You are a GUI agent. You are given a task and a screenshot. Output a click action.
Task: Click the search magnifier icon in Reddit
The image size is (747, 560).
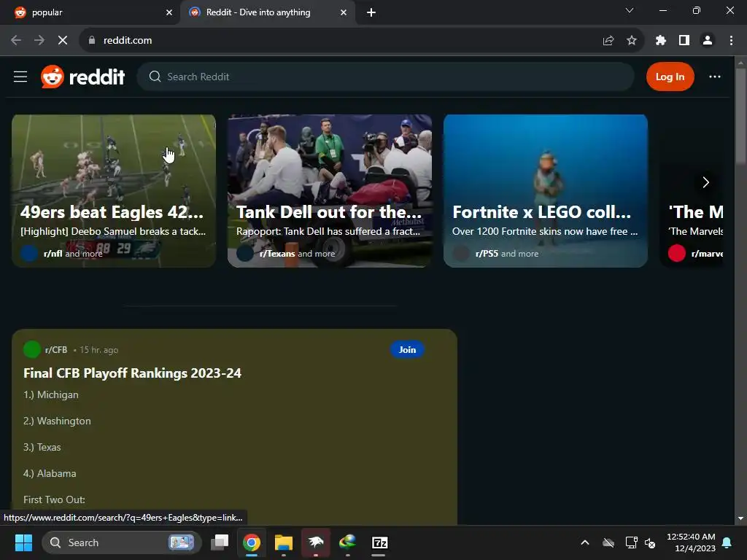[155, 77]
